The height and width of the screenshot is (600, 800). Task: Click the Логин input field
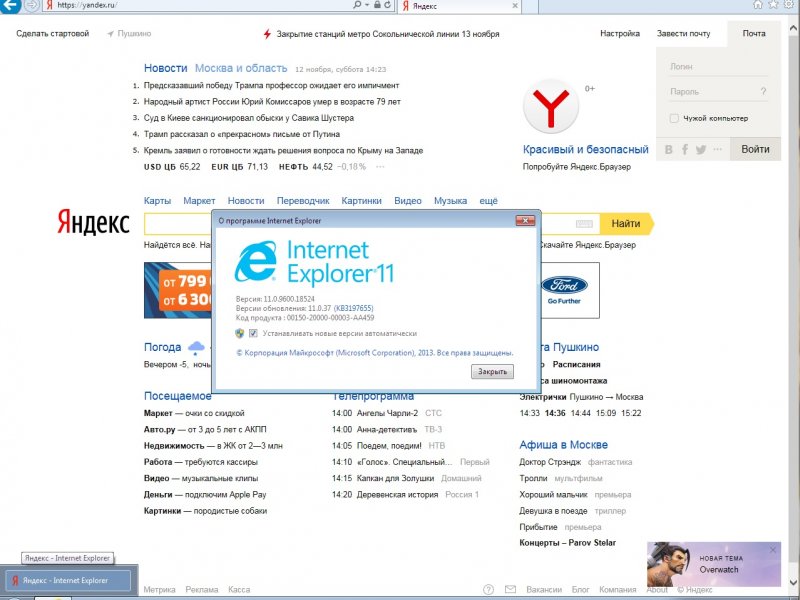point(718,66)
